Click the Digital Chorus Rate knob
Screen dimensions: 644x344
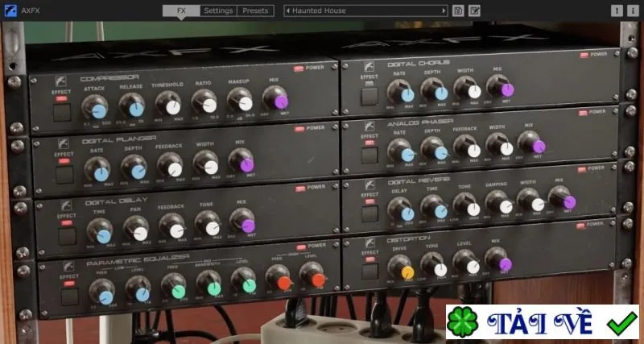click(400, 91)
